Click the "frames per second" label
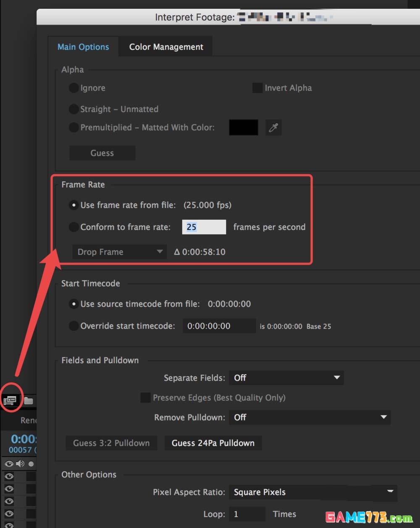The image size is (420, 528). [269, 227]
